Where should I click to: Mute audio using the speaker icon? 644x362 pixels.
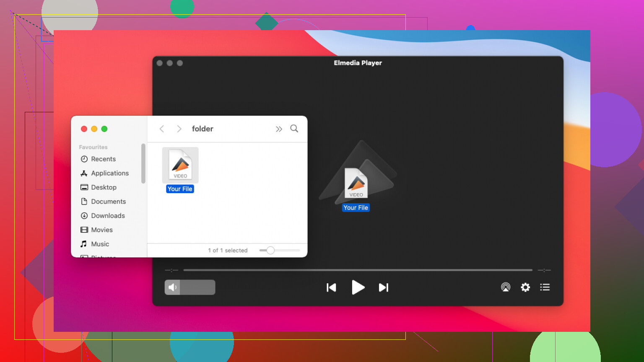[x=172, y=287]
